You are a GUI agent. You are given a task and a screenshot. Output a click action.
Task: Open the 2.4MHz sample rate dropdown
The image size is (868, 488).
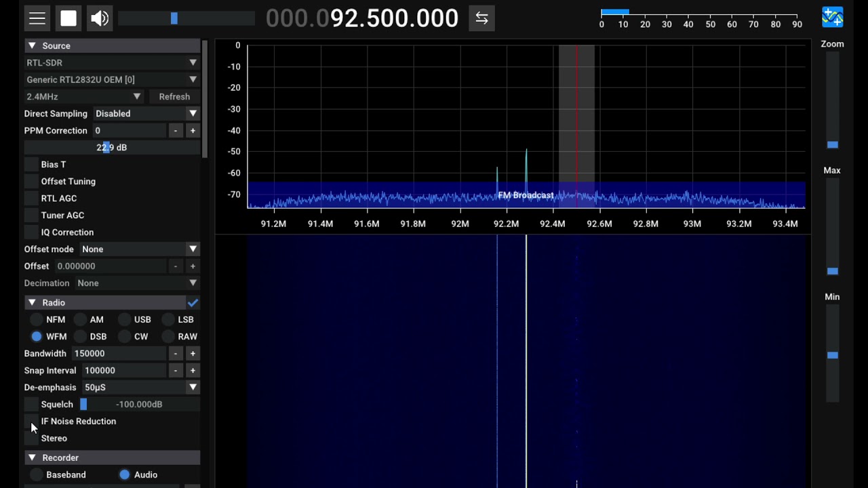click(x=84, y=96)
